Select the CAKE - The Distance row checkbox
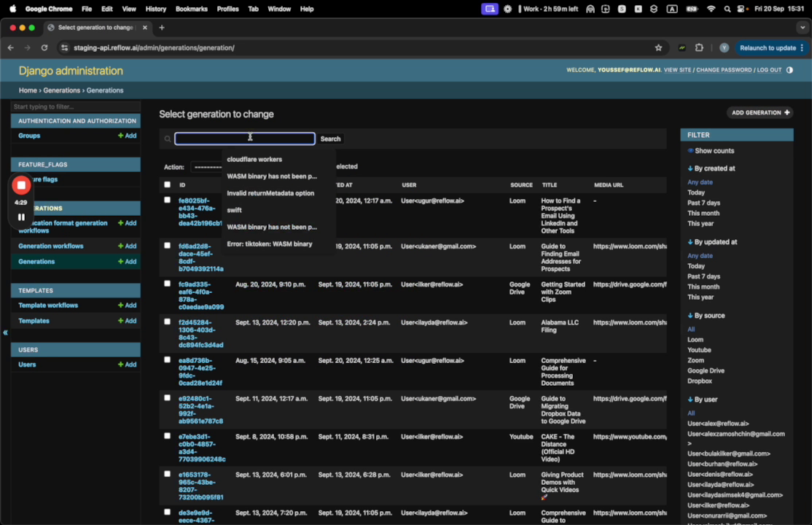 pyautogui.click(x=168, y=436)
